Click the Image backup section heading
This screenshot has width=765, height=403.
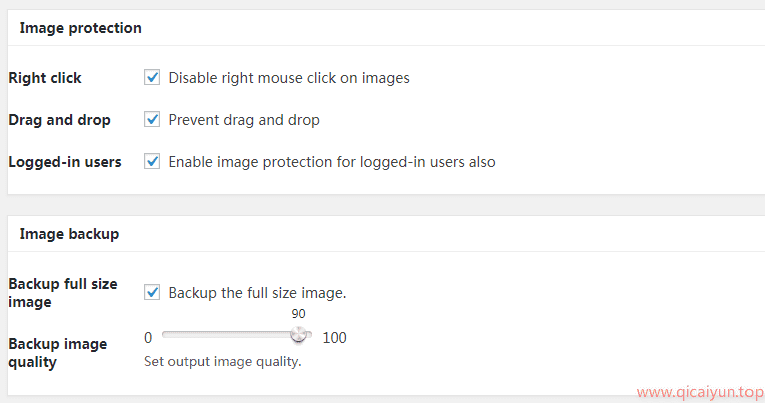click(69, 234)
